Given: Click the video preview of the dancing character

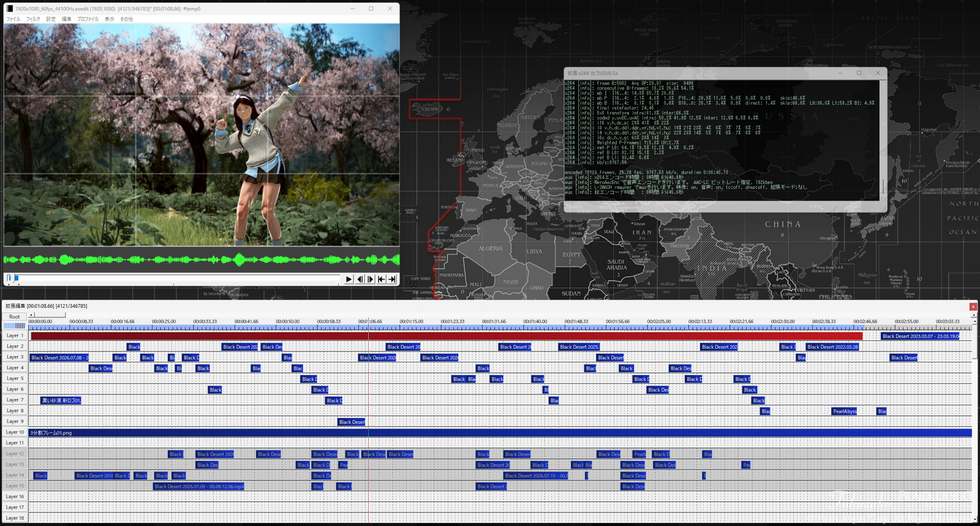Looking at the screenshot, I should point(202,135).
